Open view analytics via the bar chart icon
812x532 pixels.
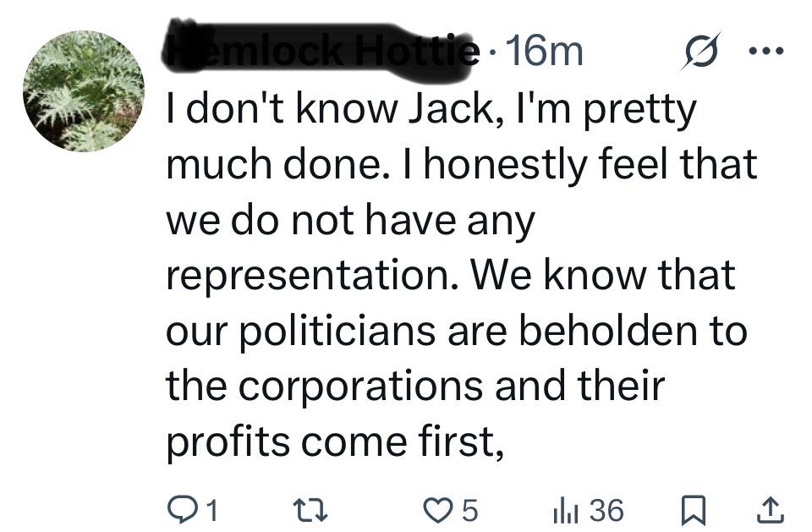pos(565,510)
